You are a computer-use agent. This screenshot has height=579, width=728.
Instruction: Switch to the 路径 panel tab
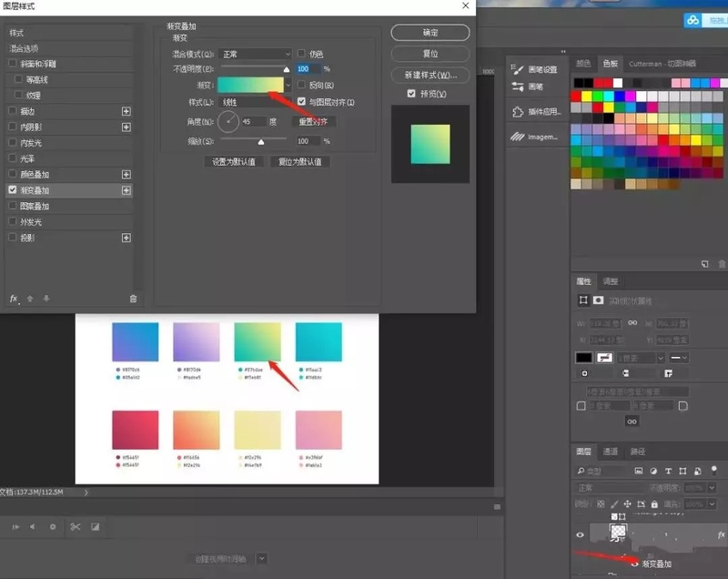coord(638,452)
